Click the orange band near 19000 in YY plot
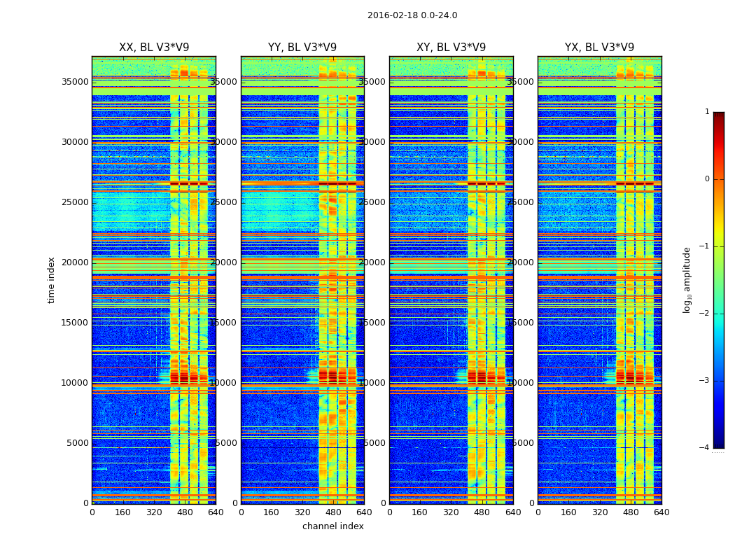Viewport: 735px width, 560px height. tap(302, 278)
